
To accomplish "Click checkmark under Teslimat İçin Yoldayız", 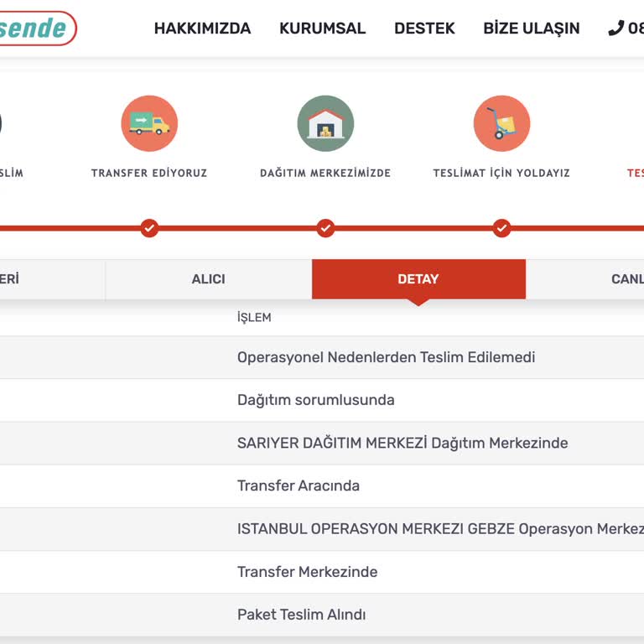I will coord(502,228).
